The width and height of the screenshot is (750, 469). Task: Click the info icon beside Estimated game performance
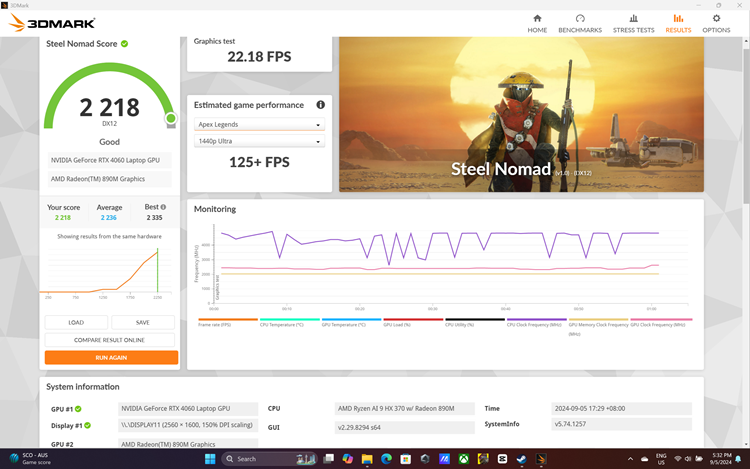coord(320,105)
